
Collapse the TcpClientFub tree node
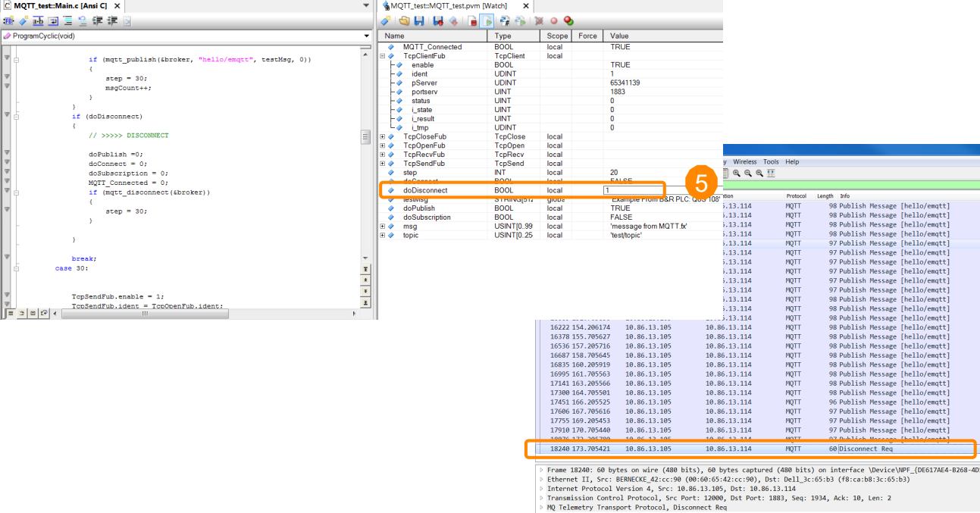(x=383, y=56)
